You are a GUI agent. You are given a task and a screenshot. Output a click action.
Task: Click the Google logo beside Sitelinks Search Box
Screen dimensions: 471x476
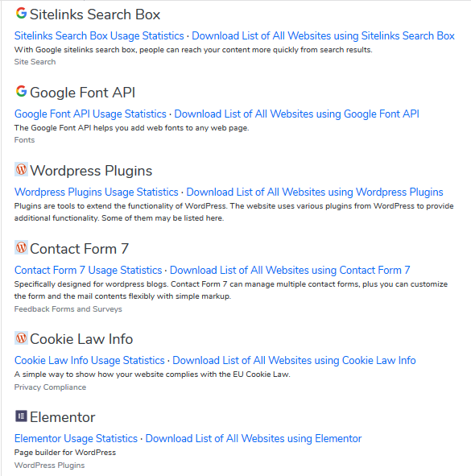[x=21, y=13]
